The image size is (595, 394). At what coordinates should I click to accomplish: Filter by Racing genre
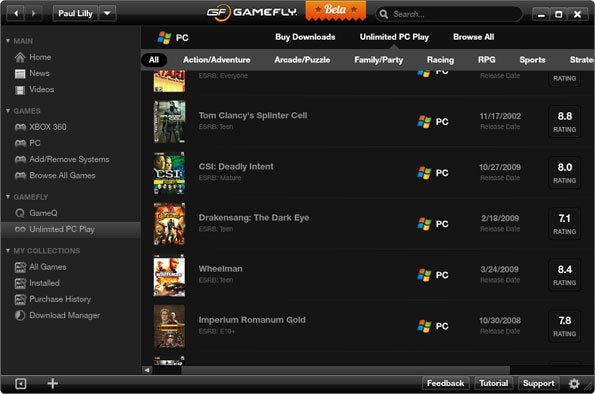440,60
